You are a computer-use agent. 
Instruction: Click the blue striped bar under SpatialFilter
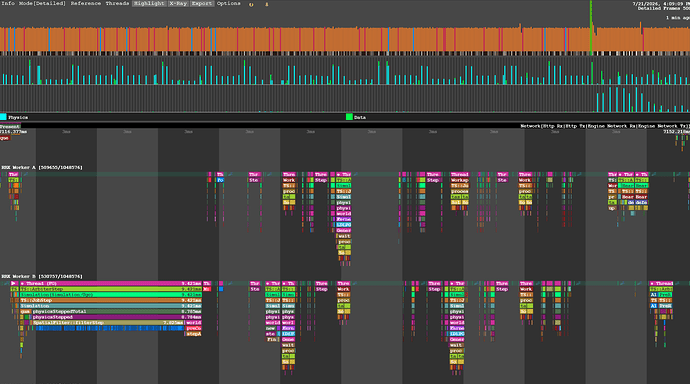pyautogui.click(x=110, y=328)
